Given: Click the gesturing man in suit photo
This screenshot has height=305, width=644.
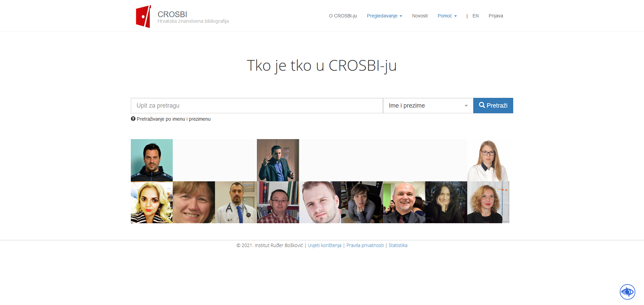Looking at the screenshot, I should click(278, 160).
